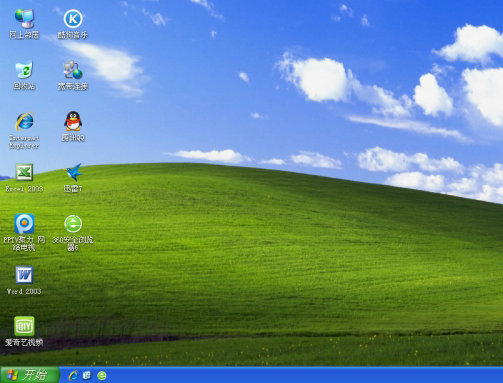Viewport: 503px width, 383px height.
Task: Open the 开始 Start menu button
Action: 30,375
